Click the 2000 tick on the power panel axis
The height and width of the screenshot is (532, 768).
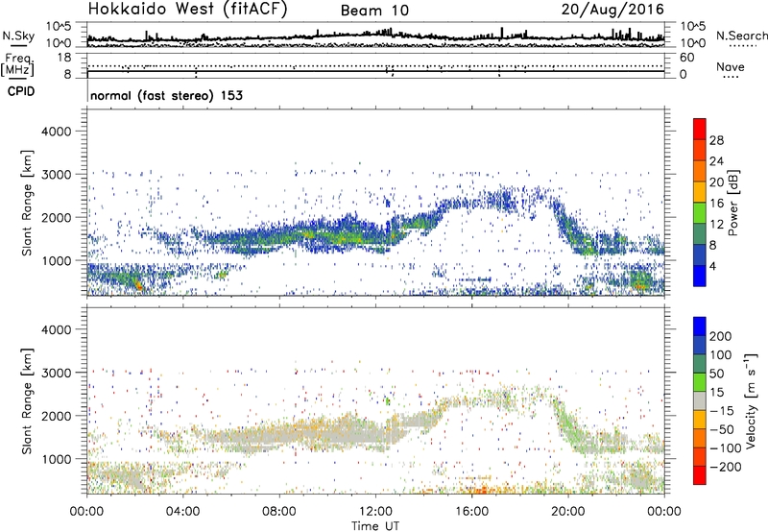click(x=57, y=217)
